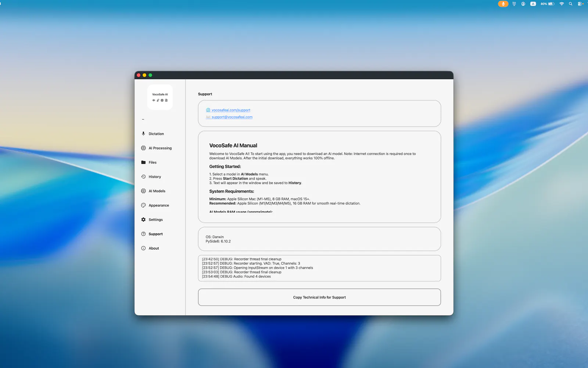
Task: Open Spotlight search in the menu bar
Action: point(571,4)
